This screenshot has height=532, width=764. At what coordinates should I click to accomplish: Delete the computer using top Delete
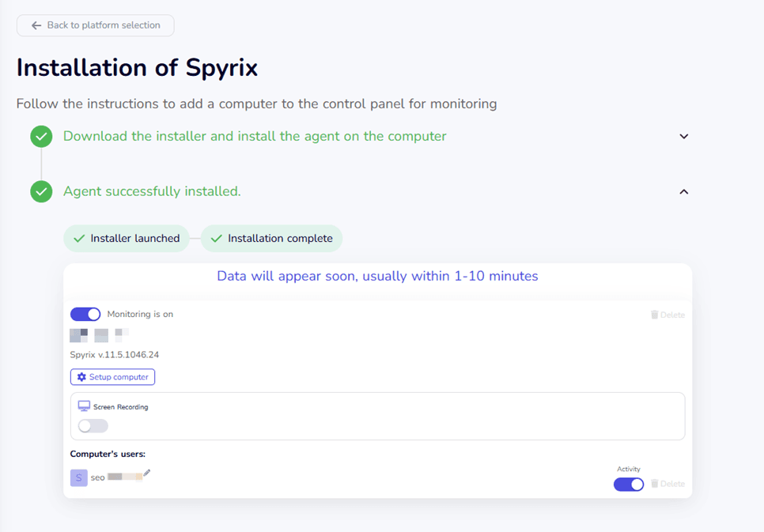[668, 315]
